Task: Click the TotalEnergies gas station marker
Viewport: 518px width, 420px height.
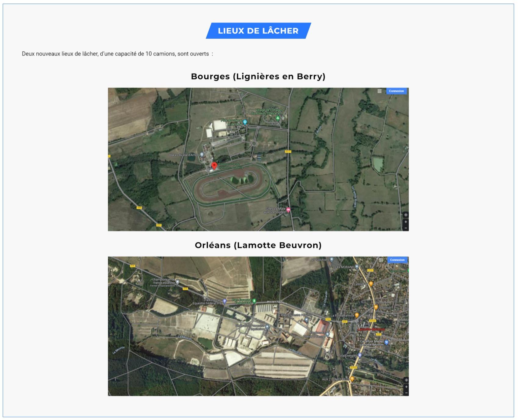Action: [360, 355]
